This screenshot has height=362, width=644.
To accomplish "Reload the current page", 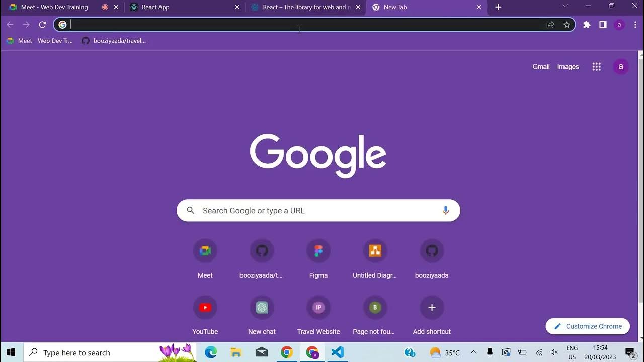I will click(x=42, y=25).
